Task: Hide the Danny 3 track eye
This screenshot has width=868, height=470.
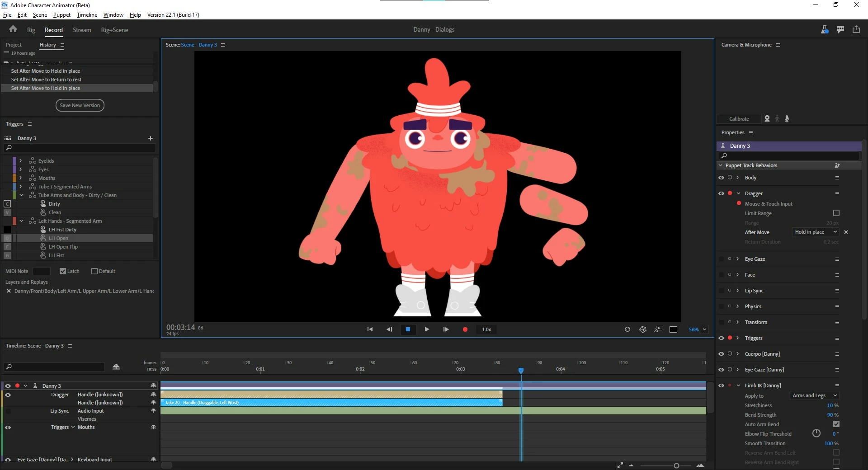Action: [x=8, y=386]
